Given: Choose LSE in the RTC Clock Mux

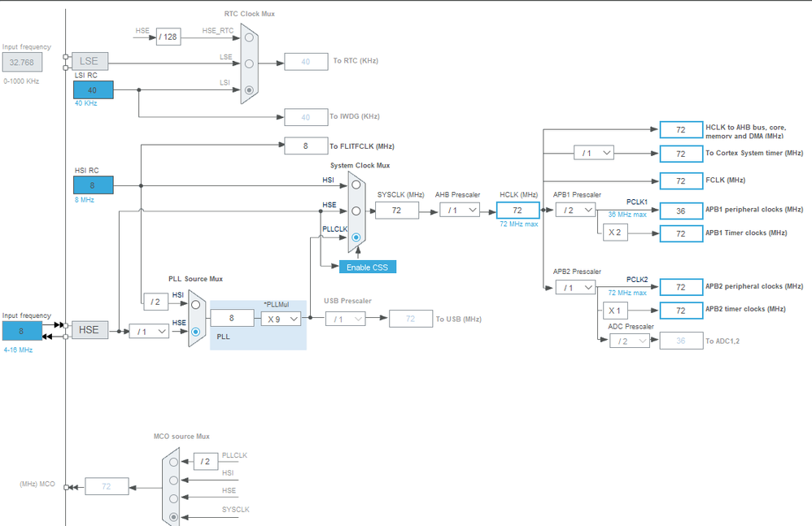Looking at the screenshot, I should click(x=249, y=63).
